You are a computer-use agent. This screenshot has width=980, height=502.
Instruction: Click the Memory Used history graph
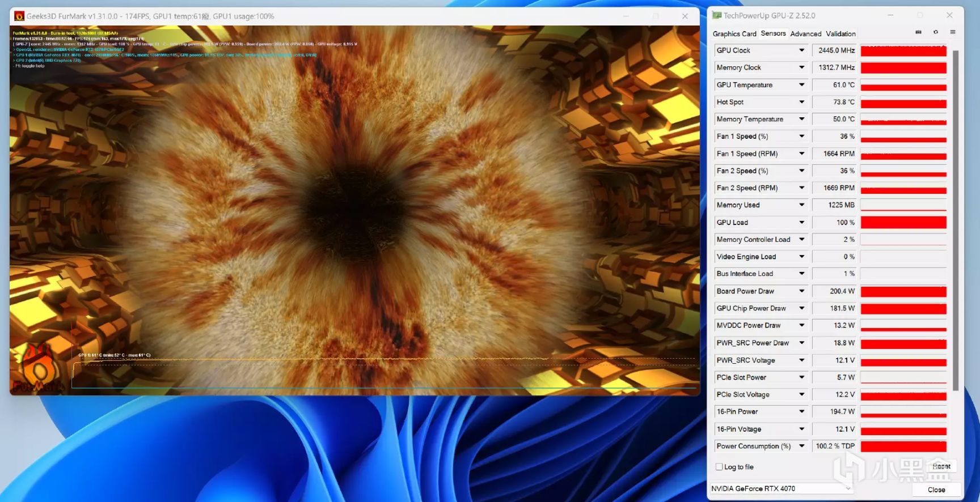(903, 205)
